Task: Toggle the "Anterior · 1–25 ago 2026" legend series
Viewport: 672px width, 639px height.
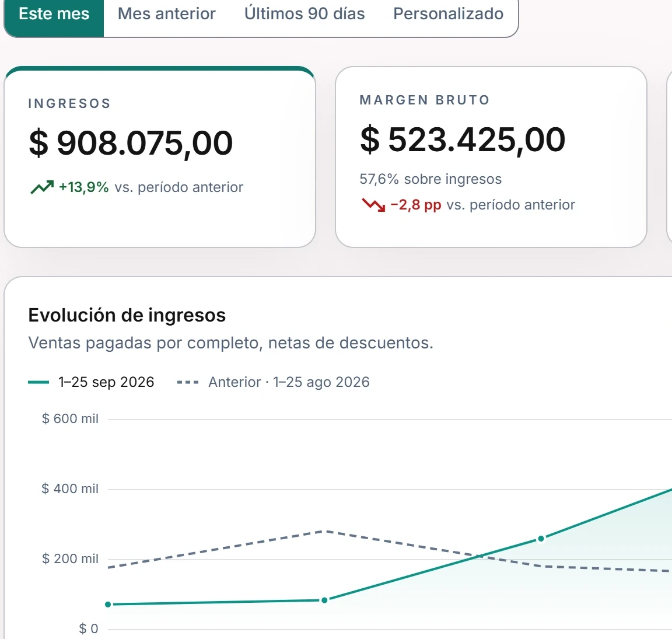Action: coord(274,382)
